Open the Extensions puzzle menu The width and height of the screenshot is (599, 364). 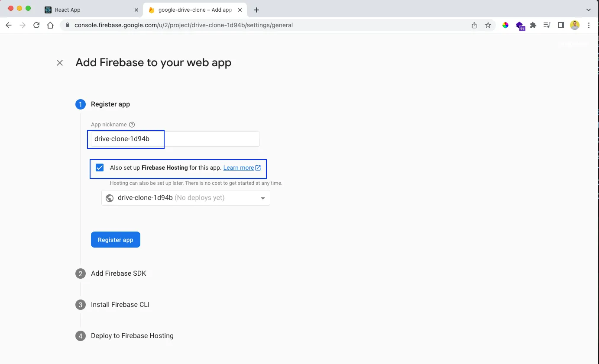tap(533, 25)
